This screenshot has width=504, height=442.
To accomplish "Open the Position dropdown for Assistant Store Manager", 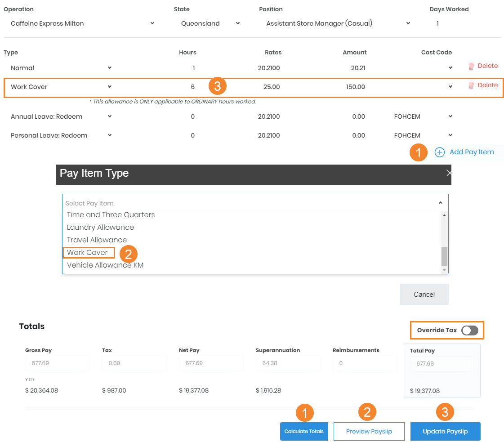I will click(408, 23).
